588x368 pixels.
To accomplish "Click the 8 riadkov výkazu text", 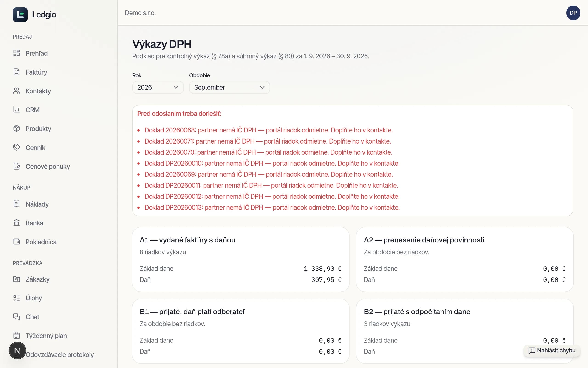I will [x=163, y=252].
